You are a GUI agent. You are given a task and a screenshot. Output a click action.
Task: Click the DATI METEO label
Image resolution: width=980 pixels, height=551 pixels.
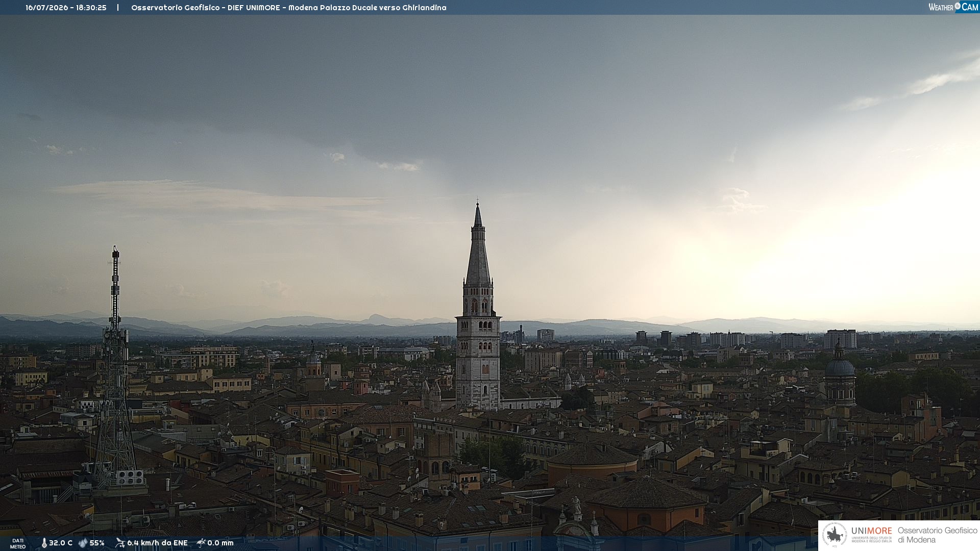[x=18, y=543]
